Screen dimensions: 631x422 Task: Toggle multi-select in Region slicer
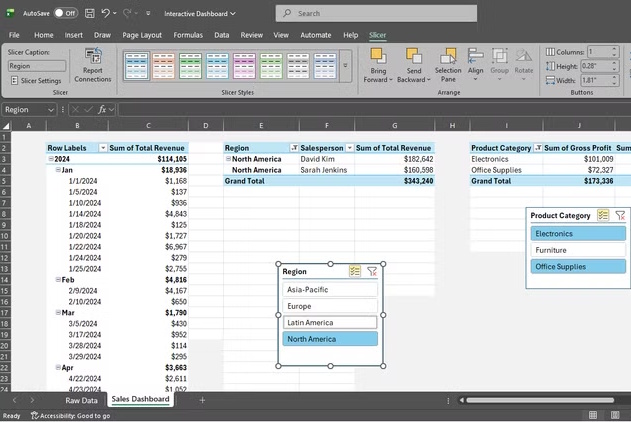(x=355, y=271)
